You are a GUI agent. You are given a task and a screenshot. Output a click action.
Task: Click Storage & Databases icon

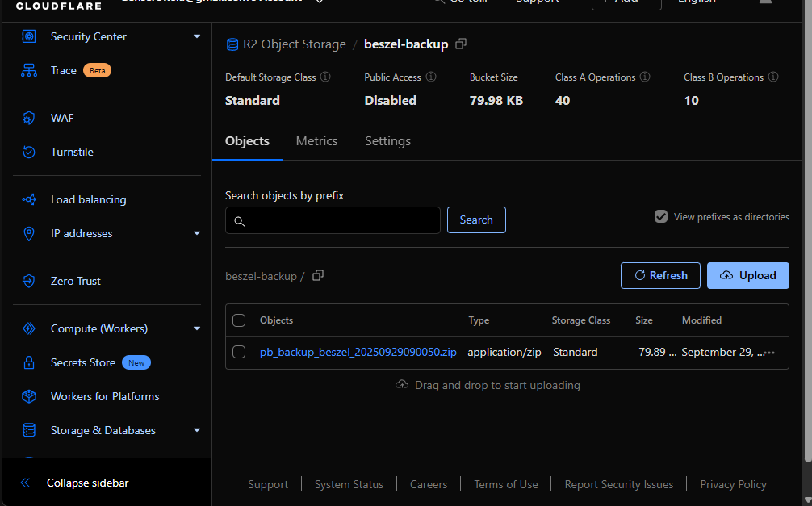pos(29,430)
